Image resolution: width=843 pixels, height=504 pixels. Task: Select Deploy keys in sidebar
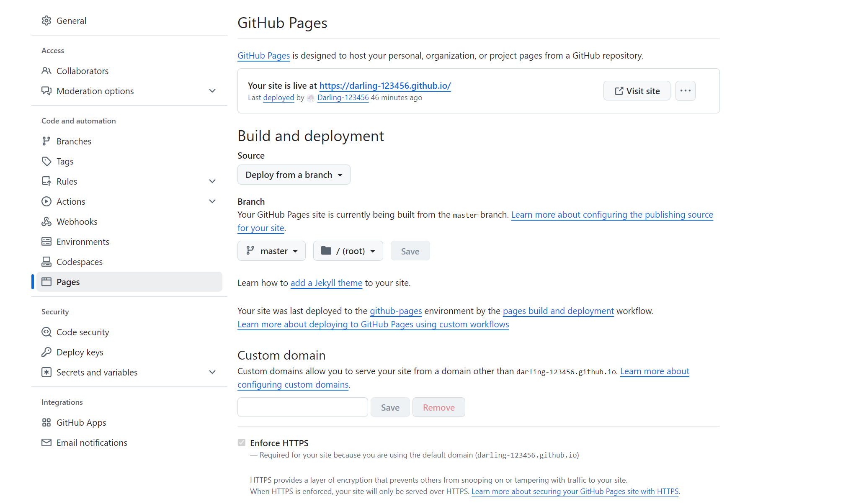click(129, 352)
